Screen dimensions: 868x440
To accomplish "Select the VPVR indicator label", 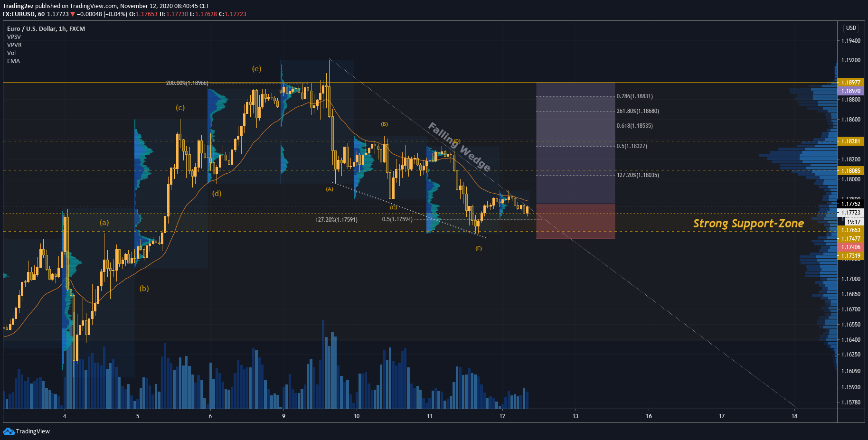I will click(x=14, y=45).
